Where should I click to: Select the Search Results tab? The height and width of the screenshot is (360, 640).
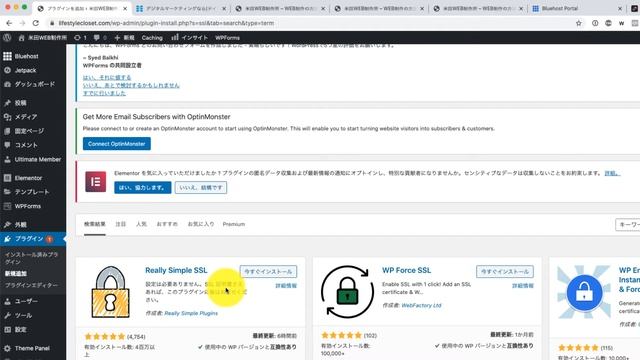(95, 224)
